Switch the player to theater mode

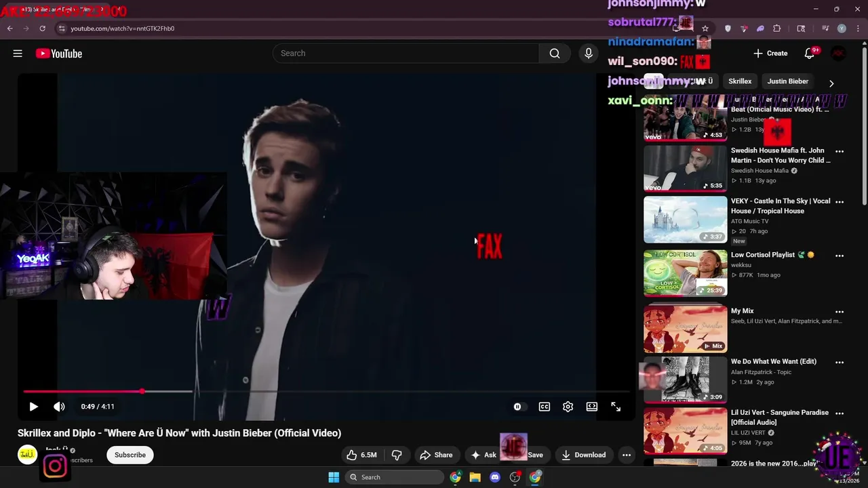[x=592, y=407]
